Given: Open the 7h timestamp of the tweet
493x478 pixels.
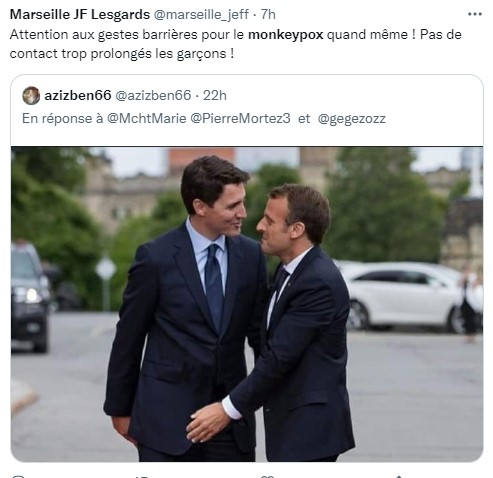Looking at the screenshot, I should tap(268, 14).
